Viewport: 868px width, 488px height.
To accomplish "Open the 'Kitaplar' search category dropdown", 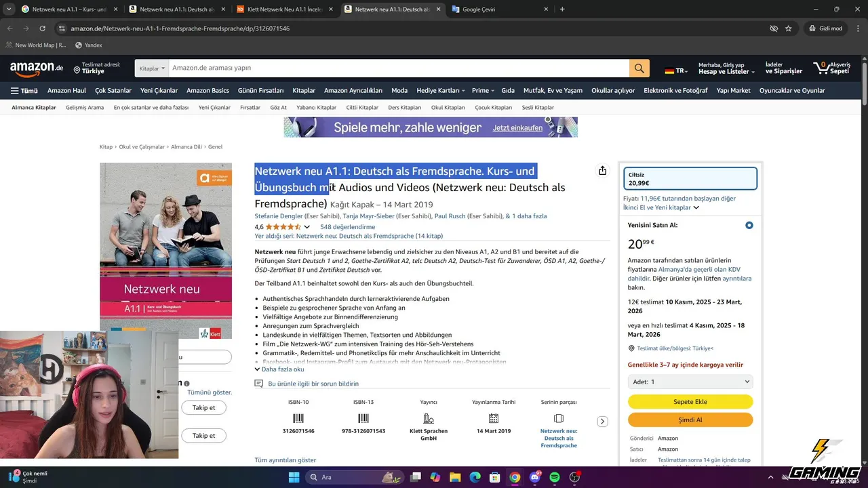I will click(152, 68).
